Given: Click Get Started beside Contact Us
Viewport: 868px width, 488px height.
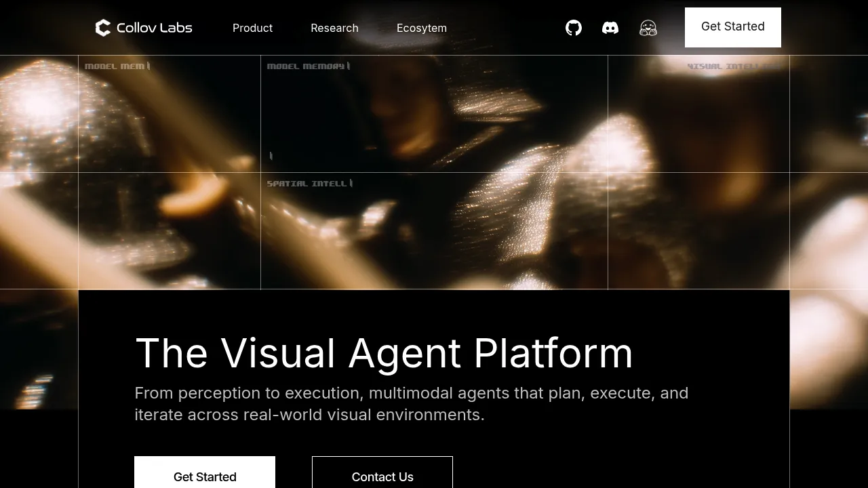Looking at the screenshot, I should point(205,472).
